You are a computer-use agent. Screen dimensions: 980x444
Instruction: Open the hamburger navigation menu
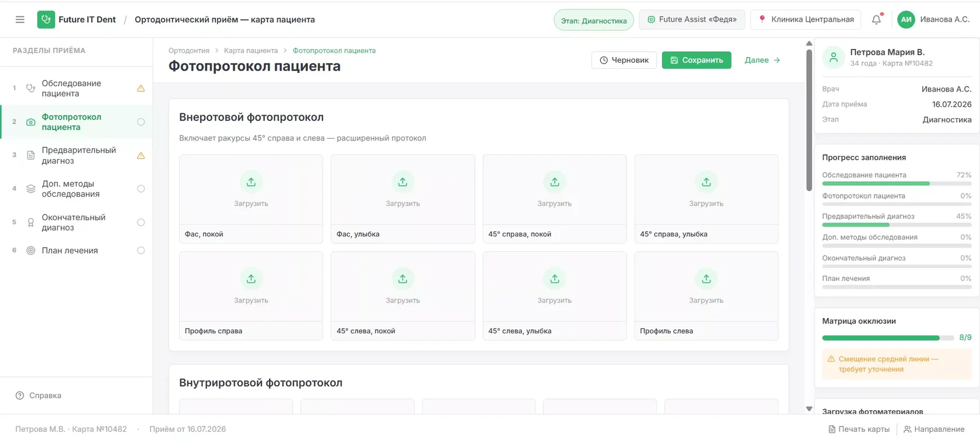tap(20, 20)
